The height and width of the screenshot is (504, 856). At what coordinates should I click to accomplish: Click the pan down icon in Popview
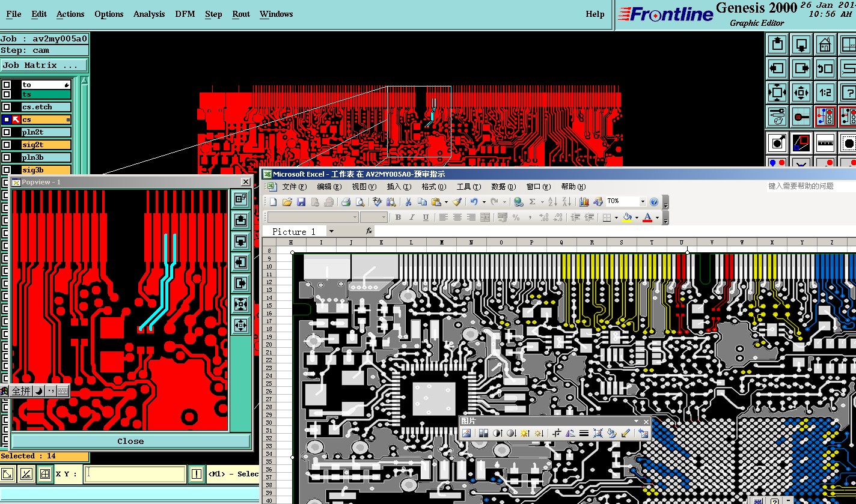pos(240,241)
